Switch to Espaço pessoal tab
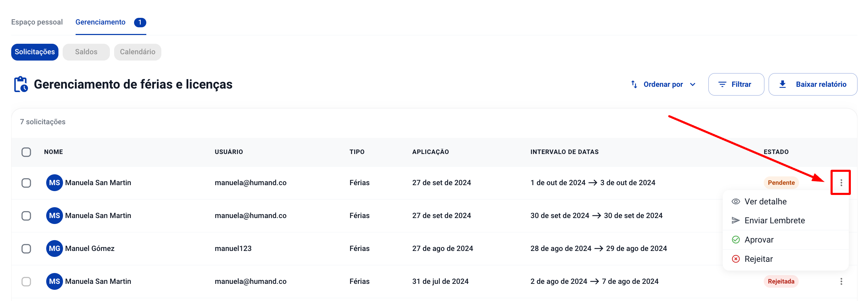 tap(37, 22)
